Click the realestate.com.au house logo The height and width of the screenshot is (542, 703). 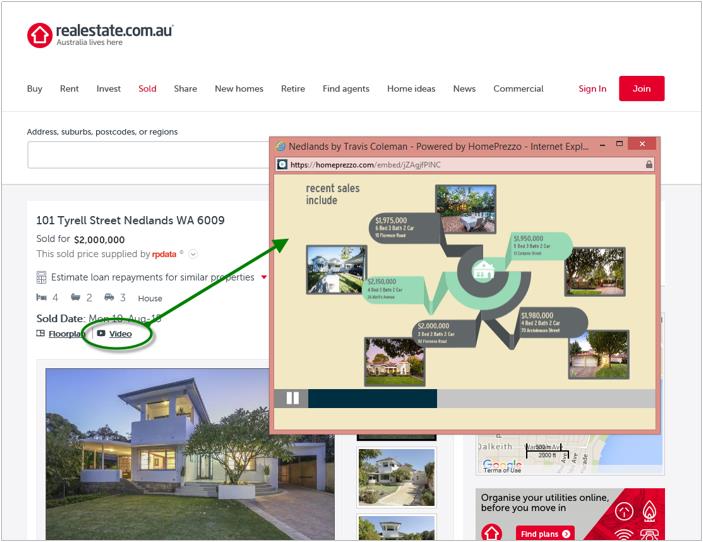point(39,35)
